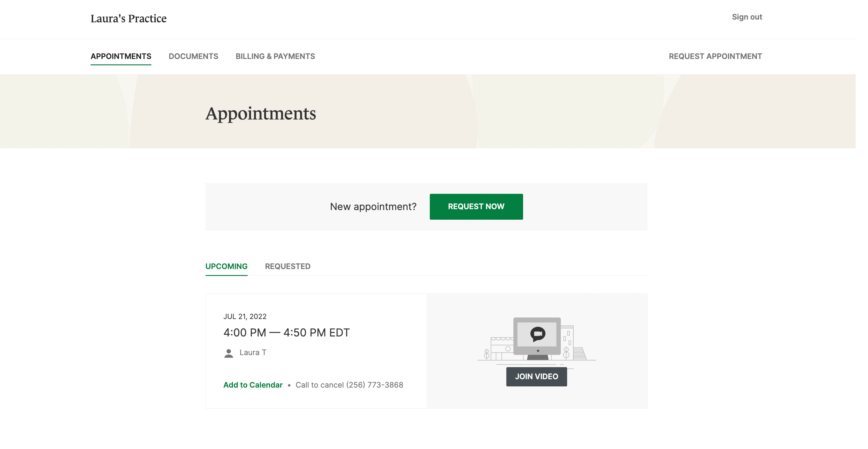Open the DOCUMENTS section

(194, 56)
